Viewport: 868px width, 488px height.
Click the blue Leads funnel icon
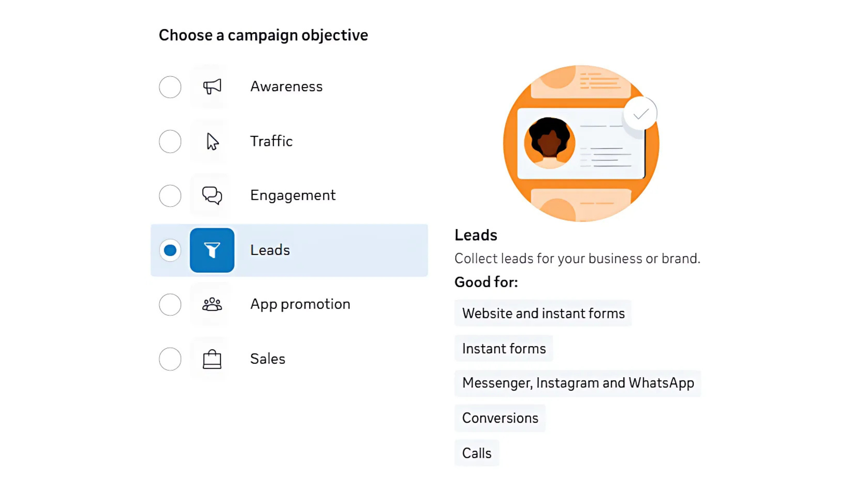coord(212,250)
